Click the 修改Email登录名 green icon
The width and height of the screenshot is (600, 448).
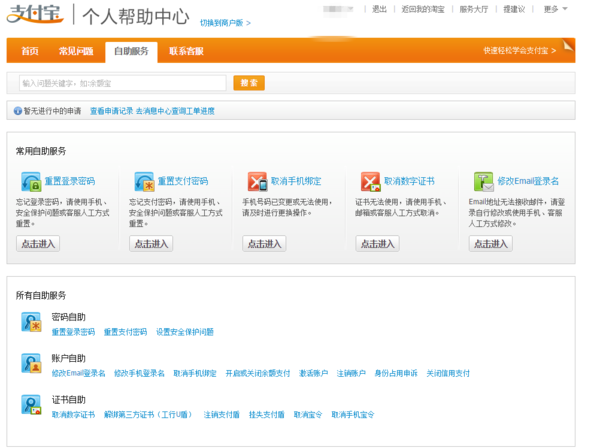pos(484,182)
